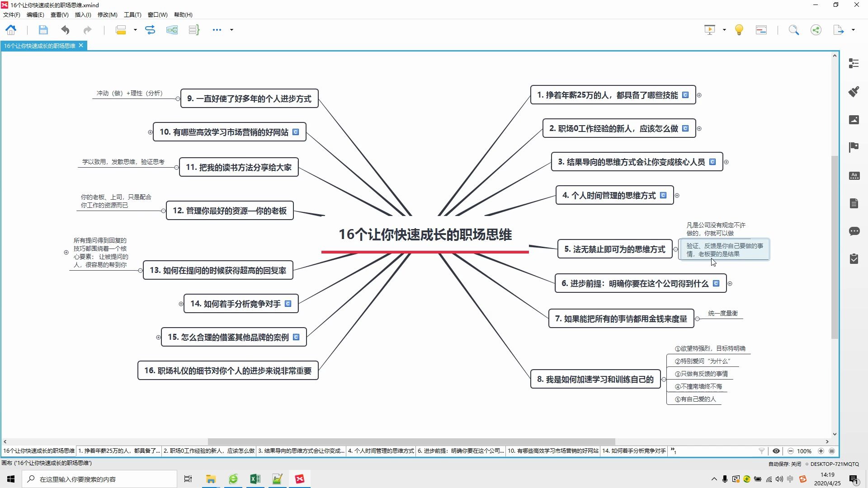
Task: Switch to sheet tab 14. 如何着手分析竞争对手
Action: (634, 451)
